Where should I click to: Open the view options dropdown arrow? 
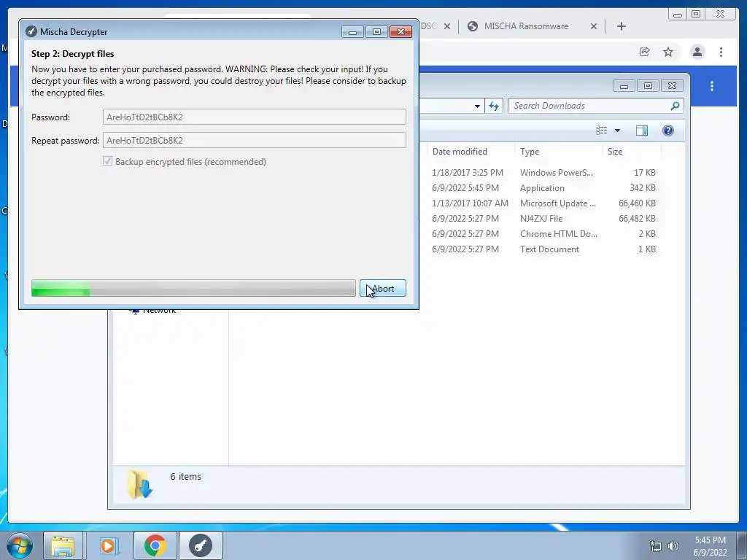point(617,131)
